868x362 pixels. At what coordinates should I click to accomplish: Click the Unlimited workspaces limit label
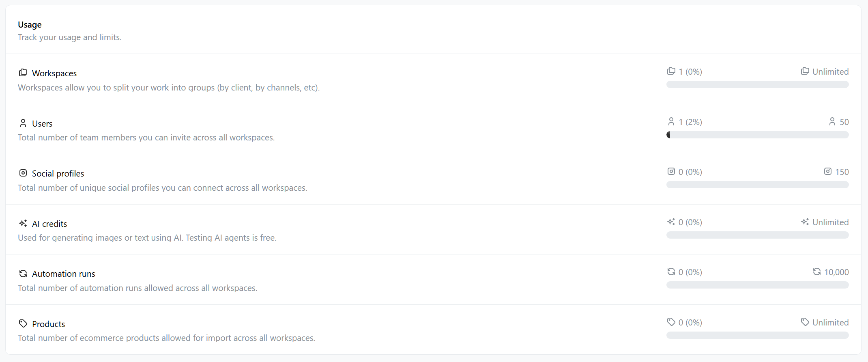[x=830, y=72]
